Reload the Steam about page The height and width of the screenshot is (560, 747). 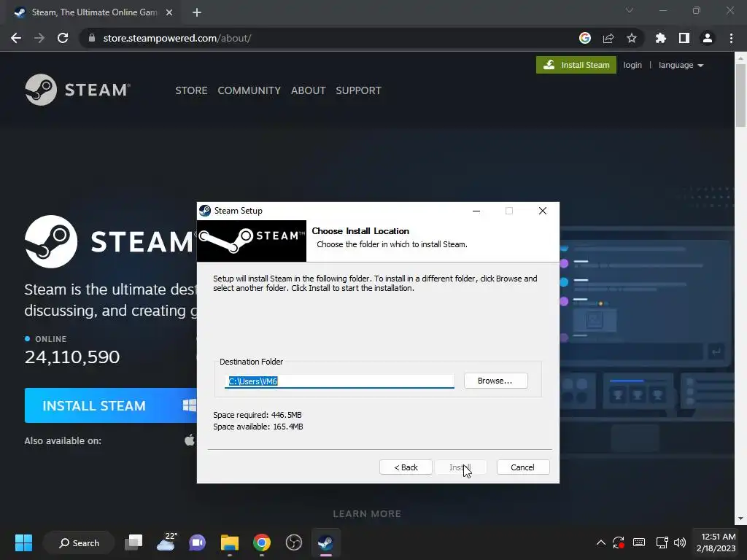[63, 38]
